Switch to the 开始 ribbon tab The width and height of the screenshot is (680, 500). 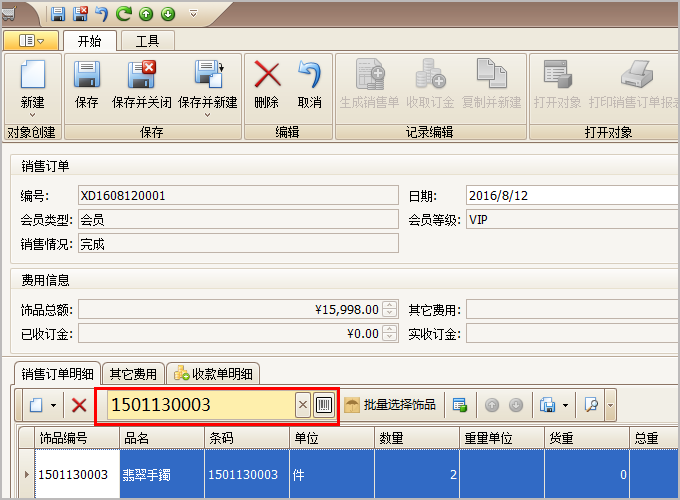[x=90, y=41]
